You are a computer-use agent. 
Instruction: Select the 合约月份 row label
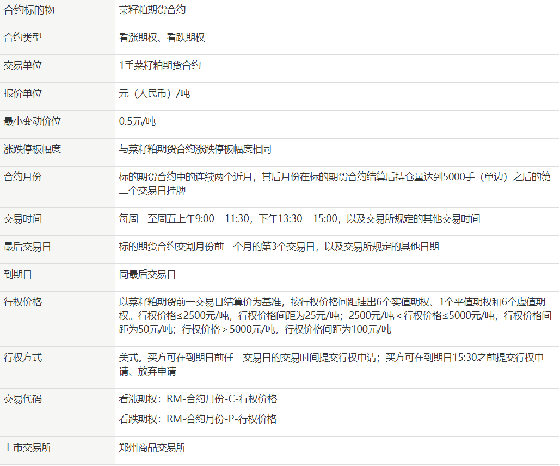point(22,177)
